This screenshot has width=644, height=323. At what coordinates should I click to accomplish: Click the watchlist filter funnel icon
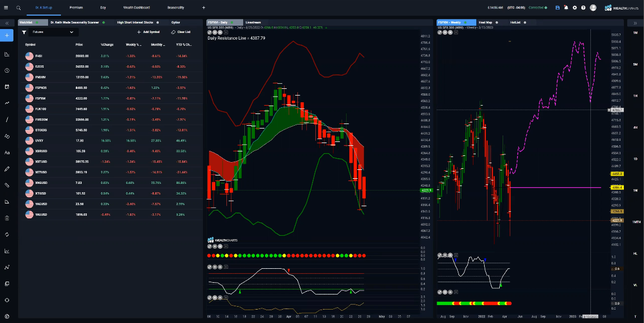point(24,32)
